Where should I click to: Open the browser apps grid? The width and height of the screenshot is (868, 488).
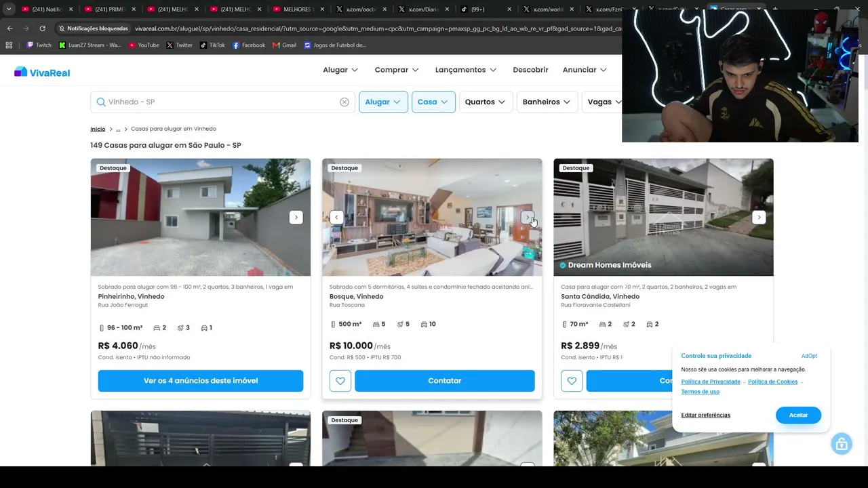[9, 45]
